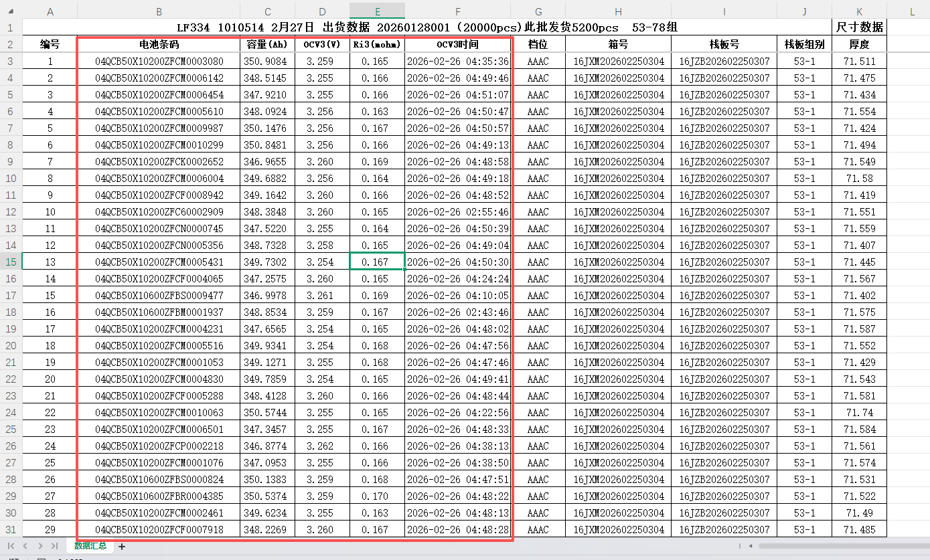Click the 电池条码 header cell
930x560 pixels.
click(159, 44)
